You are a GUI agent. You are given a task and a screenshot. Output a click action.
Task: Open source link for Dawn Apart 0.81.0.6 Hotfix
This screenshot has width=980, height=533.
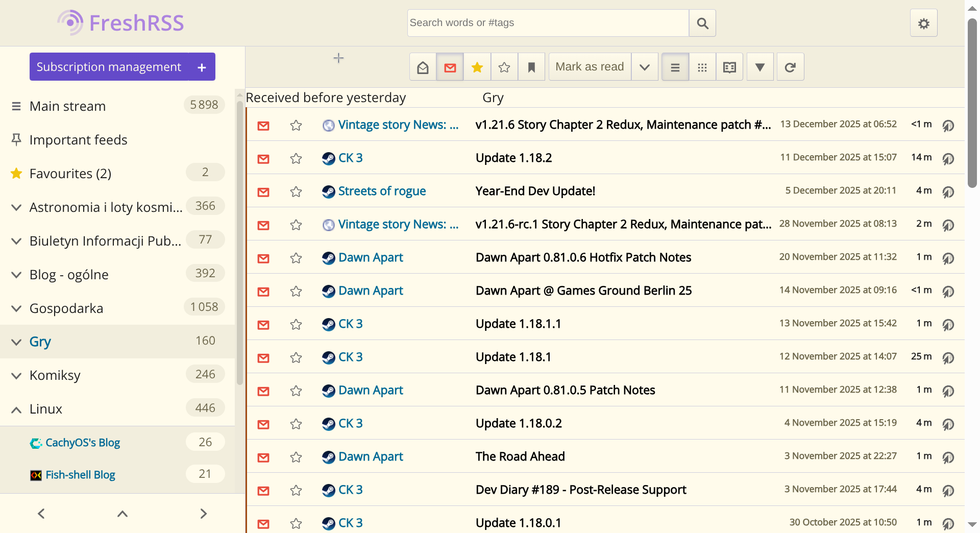tap(948, 258)
